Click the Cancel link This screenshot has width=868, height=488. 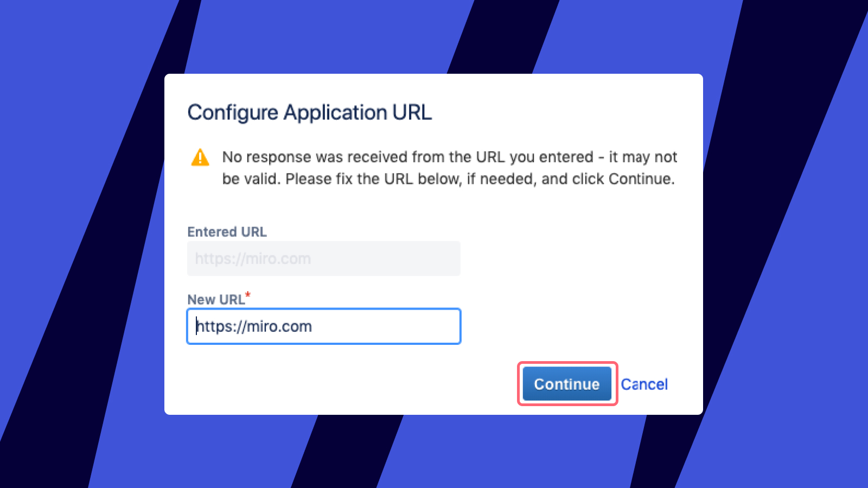(x=644, y=384)
